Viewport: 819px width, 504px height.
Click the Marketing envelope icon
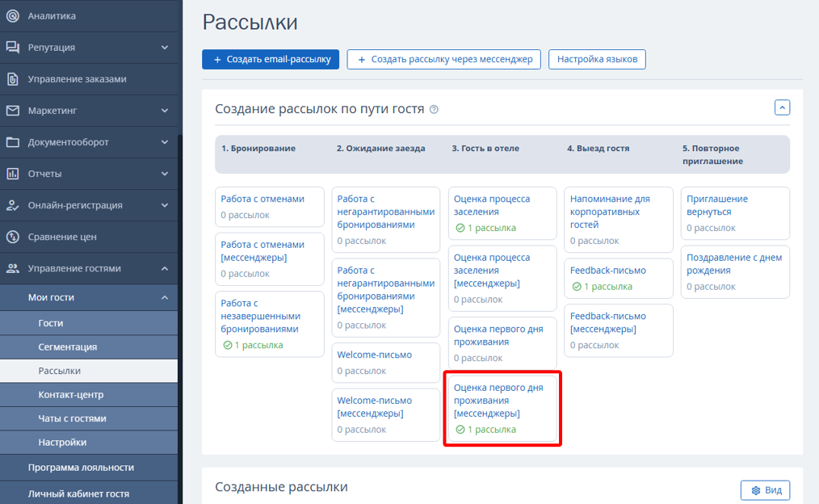[x=12, y=111]
